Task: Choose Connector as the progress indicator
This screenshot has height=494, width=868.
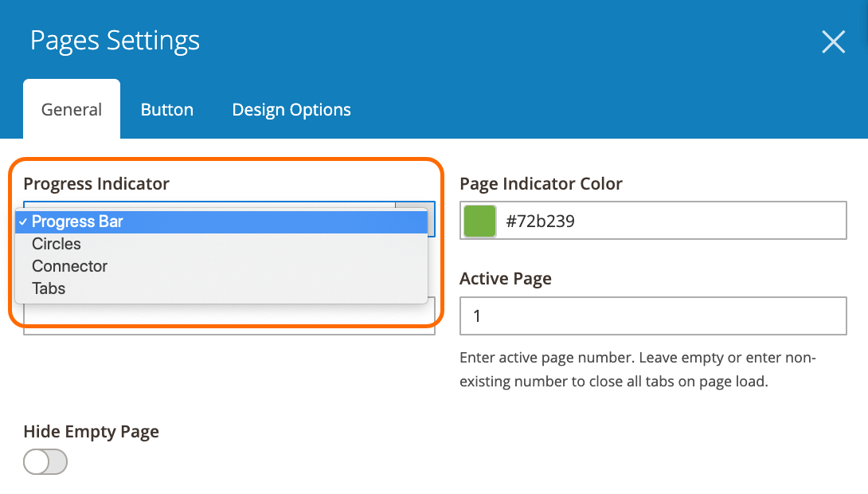Action: pos(69,266)
